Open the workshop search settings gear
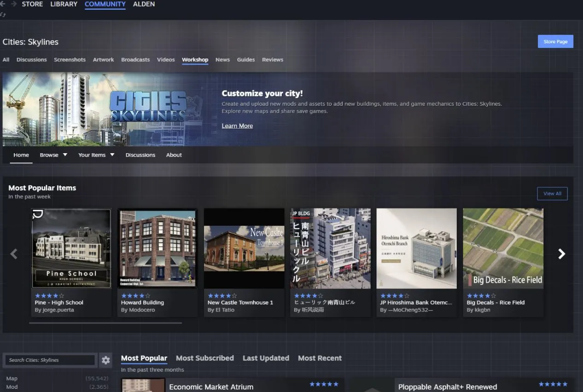 pos(106,360)
